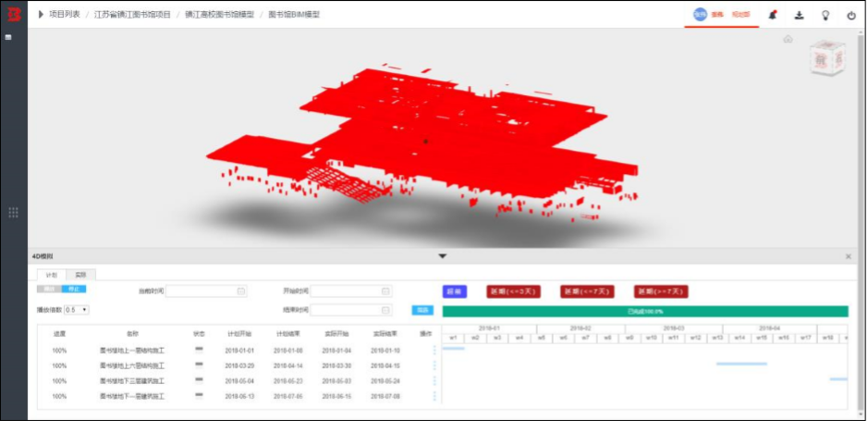
Task: Click the Gantt bar spanning w13 to w15
Action: pyautogui.click(x=741, y=364)
